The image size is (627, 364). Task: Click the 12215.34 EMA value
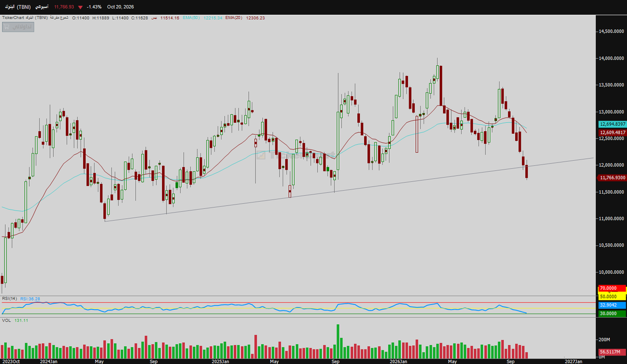click(x=212, y=18)
